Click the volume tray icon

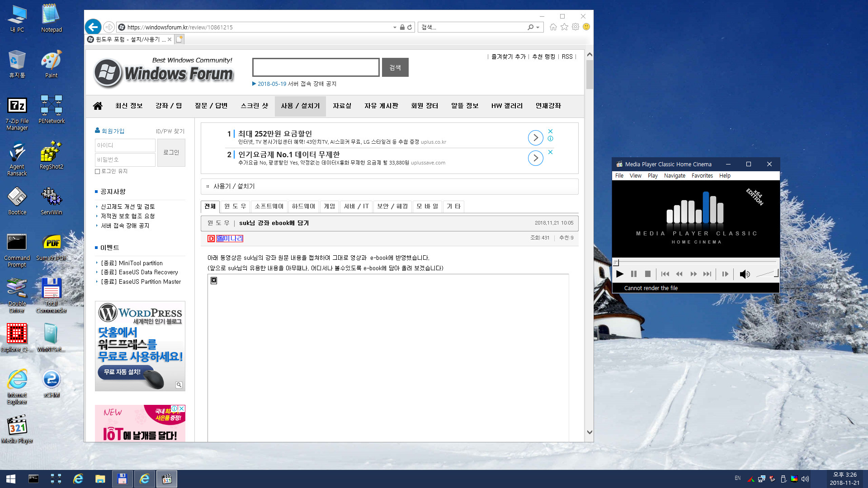[x=805, y=479]
